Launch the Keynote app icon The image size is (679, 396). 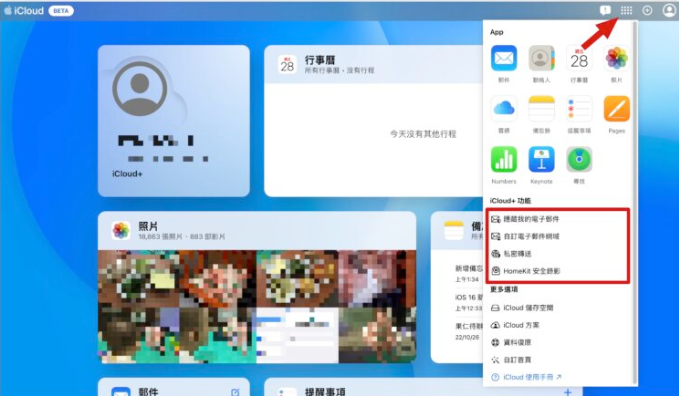[541, 159]
